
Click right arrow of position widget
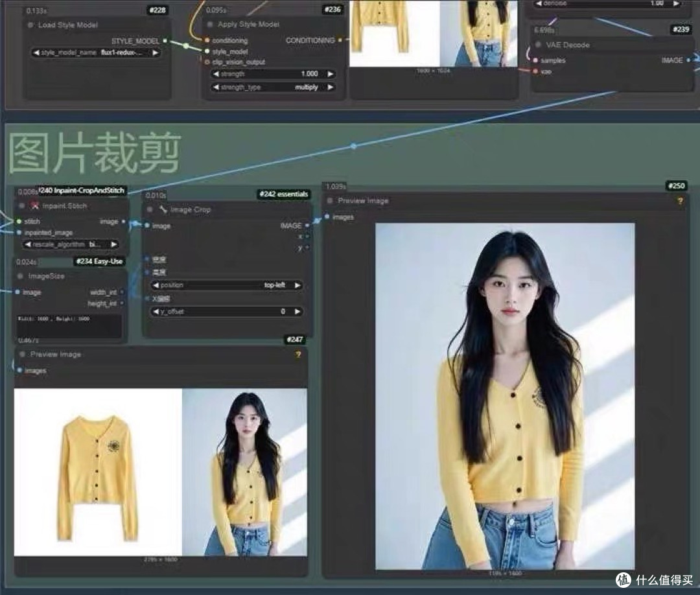coord(297,285)
